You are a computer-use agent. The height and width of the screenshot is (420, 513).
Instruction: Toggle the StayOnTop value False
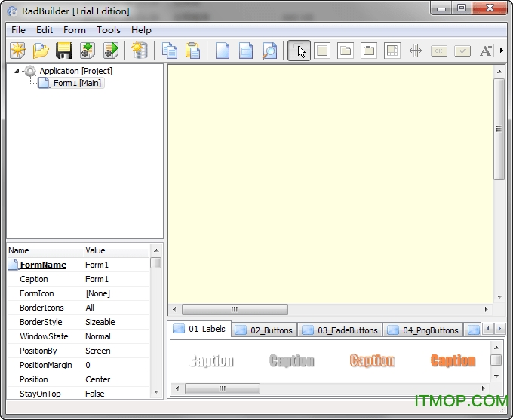[x=116, y=394]
